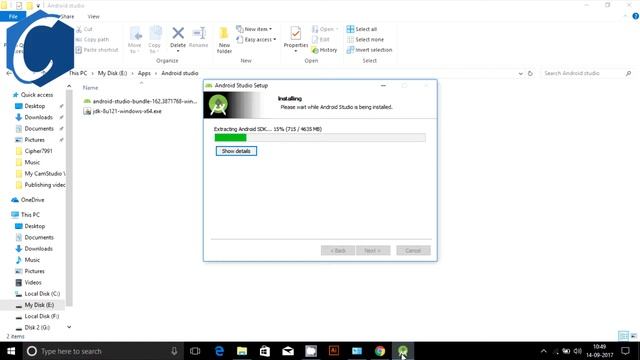Show hidden system tray icons
This screenshot has height=360, width=640.
[x=543, y=351]
